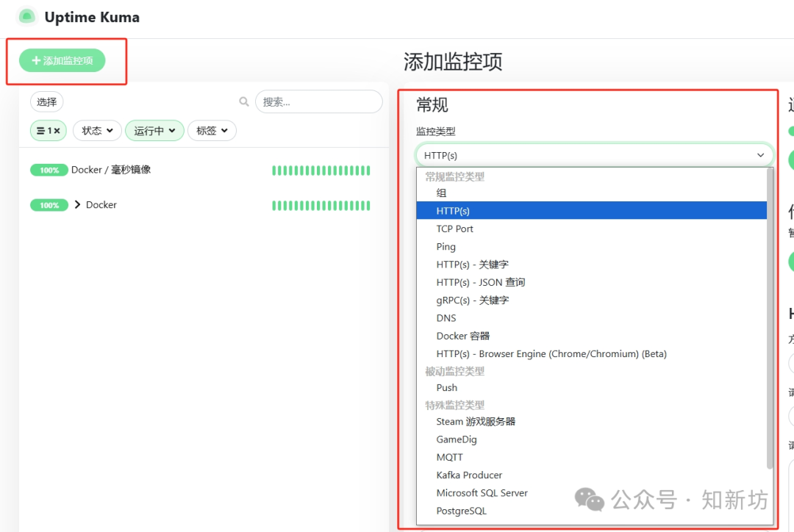Open the 运行中 filter dropdown
Screen dimensions: 794x532
point(154,131)
